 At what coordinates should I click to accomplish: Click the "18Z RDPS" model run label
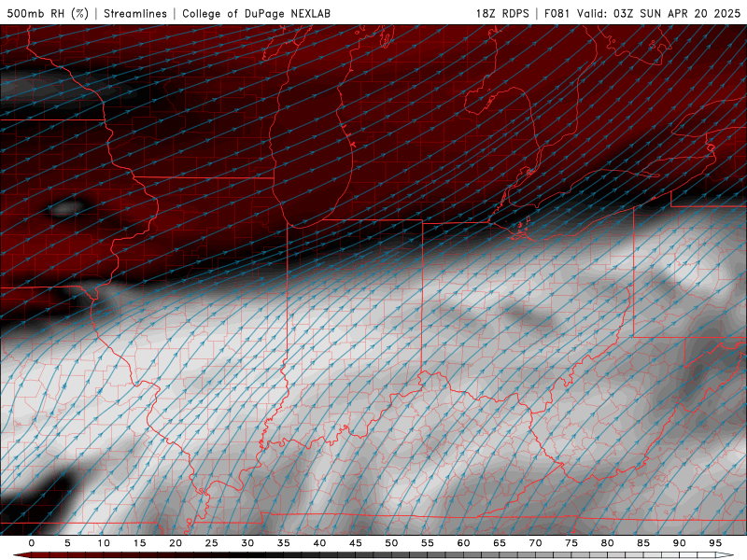[502, 13]
